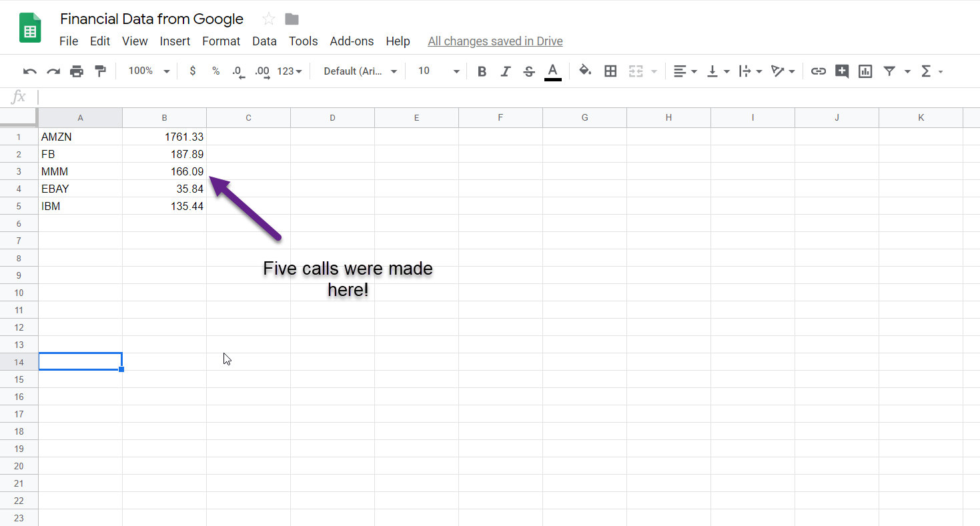The width and height of the screenshot is (980, 526).
Task: Open the Help menu
Action: (398, 41)
